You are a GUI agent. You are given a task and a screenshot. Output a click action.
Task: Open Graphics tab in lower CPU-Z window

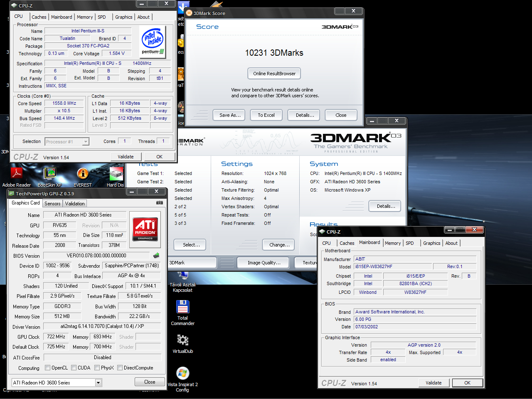(x=432, y=243)
